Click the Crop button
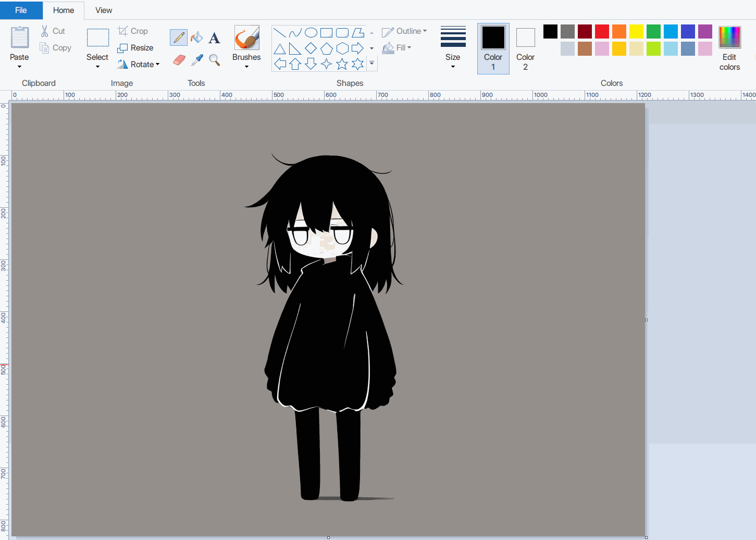Screen dimensions: 756x540 133,31
